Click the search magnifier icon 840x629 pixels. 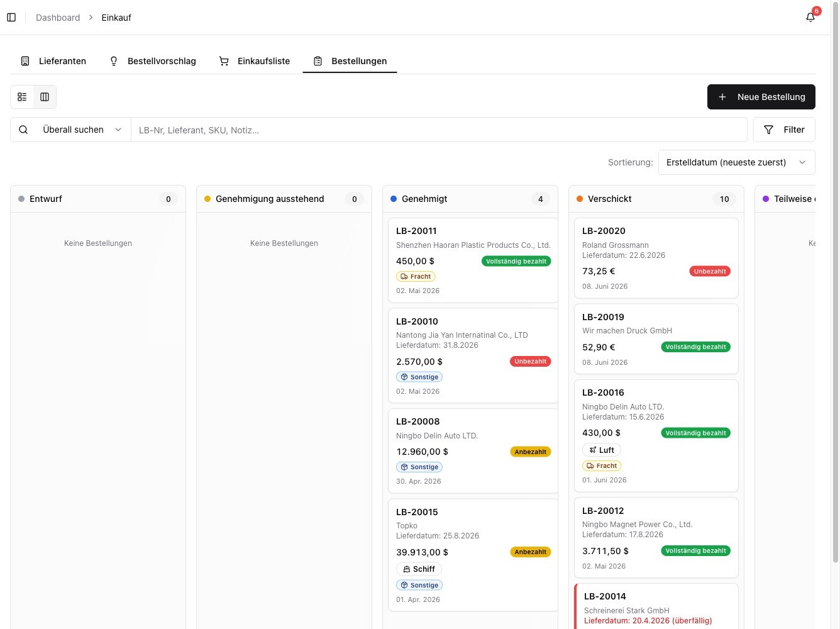tap(23, 130)
